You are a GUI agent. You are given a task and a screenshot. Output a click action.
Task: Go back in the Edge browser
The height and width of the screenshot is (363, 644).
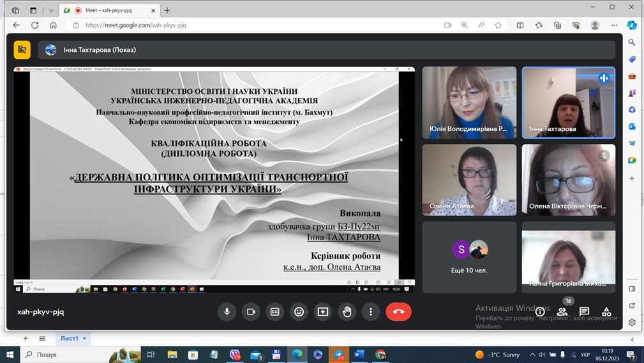click(x=17, y=25)
